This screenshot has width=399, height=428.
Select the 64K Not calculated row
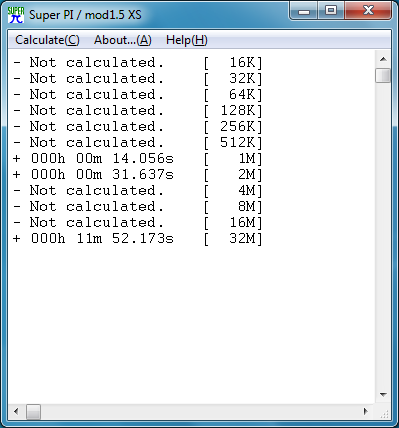pyautogui.click(x=138, y=95)
